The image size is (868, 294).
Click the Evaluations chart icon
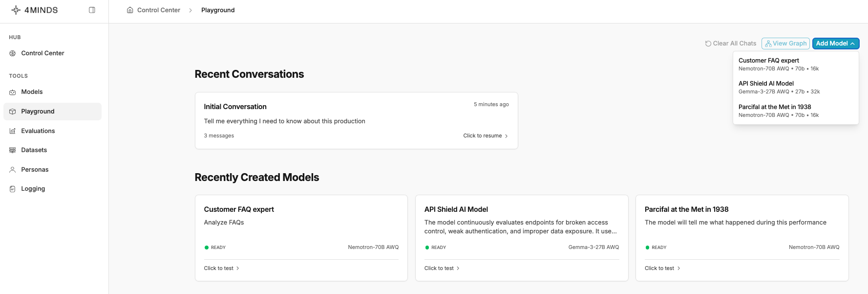(13, 131)
